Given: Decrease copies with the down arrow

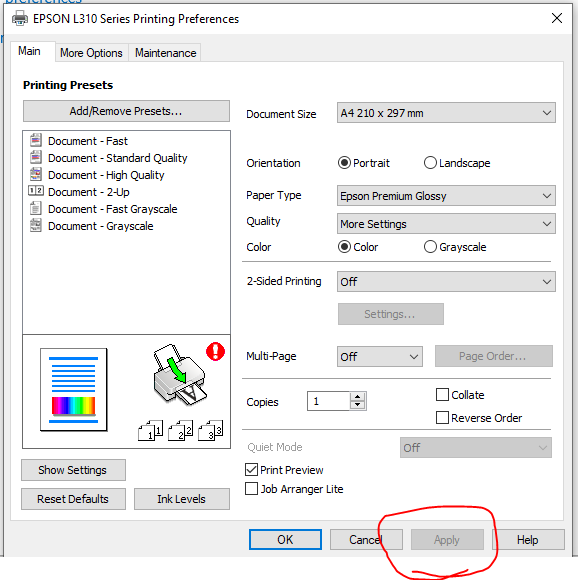Looking at the screenshot, I should [x=357, y=405].
